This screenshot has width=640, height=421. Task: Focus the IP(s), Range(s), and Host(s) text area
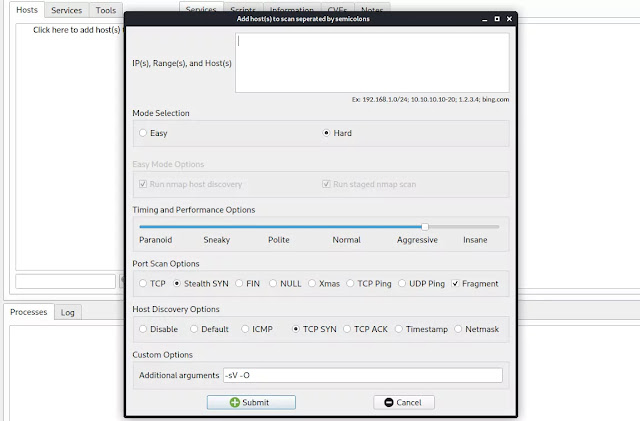pyautogui.click(x=372, y=63)
